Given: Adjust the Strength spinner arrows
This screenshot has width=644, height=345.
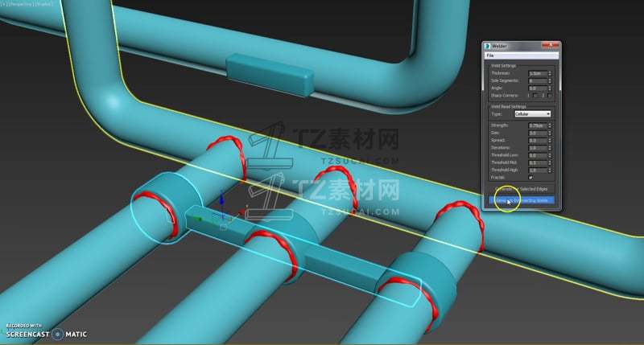Looking at the screenshot, I should click(x=550, y=125).
